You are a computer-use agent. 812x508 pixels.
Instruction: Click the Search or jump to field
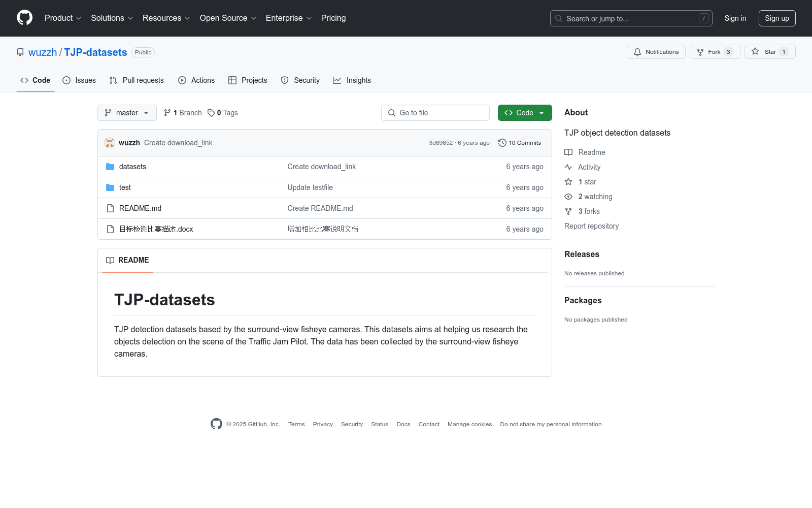pos(631,18)
